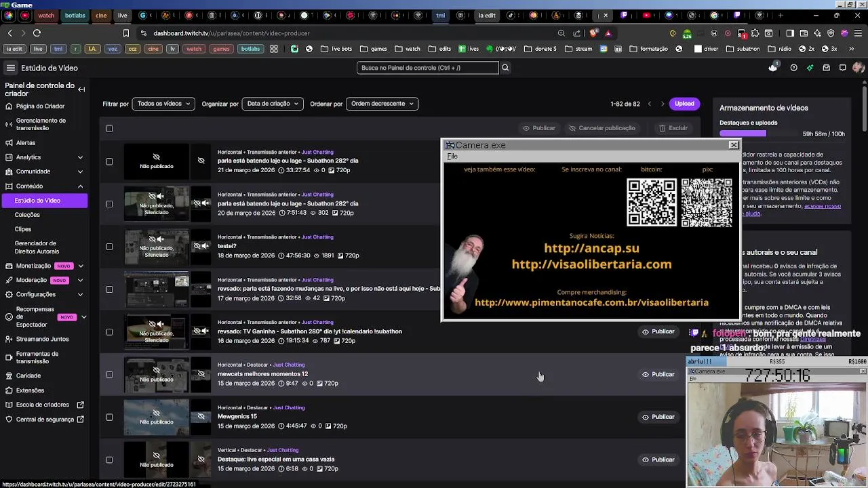Viewport: 868px width, 488px height.
Task: Collapse the Painel de controle sidebar arrow
Action: [81, 89]
